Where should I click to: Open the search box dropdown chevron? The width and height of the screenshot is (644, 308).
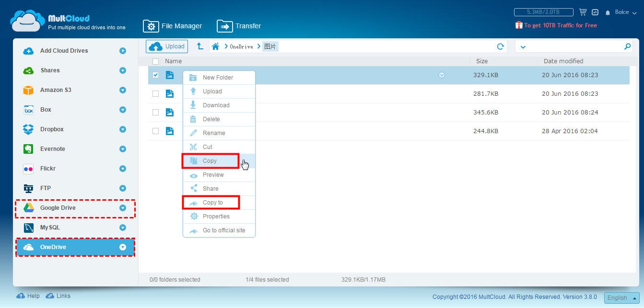click(x=523, y=47)
